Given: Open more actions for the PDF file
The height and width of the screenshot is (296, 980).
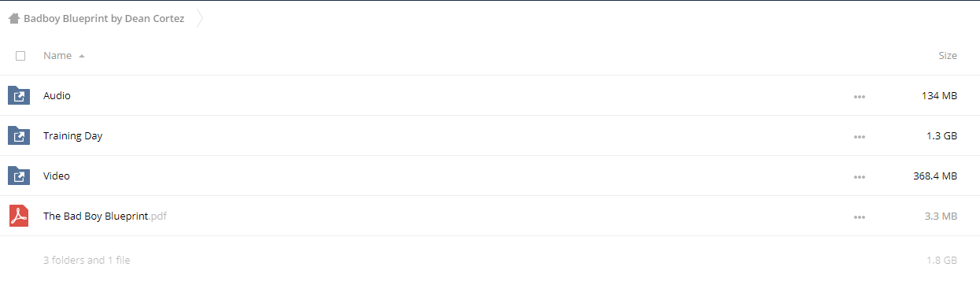Looking at the screenshot, I should 860,217.
